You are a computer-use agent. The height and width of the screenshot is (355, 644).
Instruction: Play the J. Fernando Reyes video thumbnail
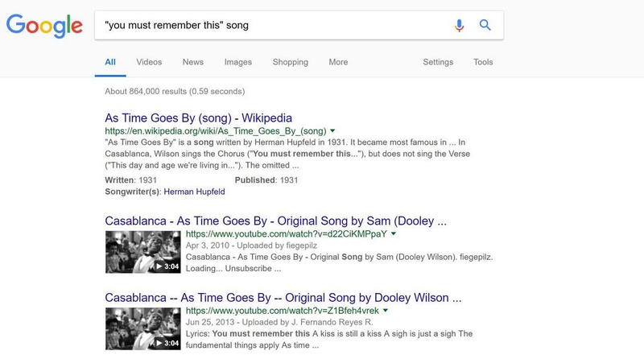pyautogui.click(x=143, y=328)
